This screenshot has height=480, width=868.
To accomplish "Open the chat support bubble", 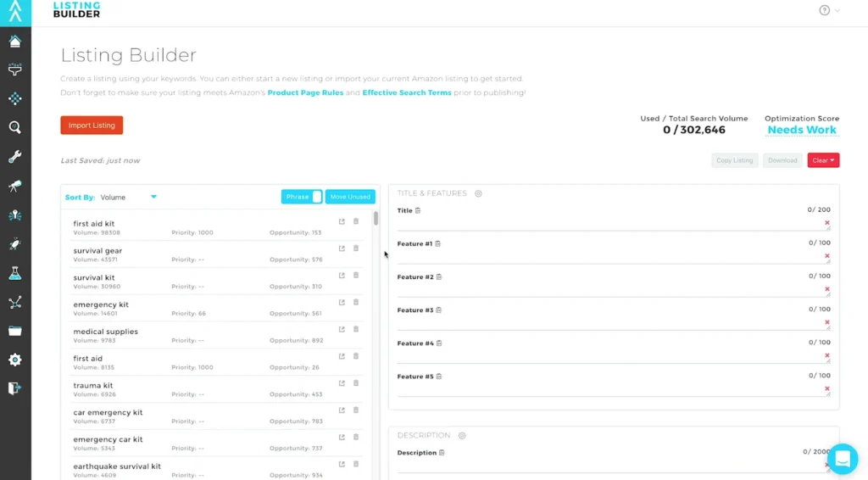I will pyautogui.click(x=843, y=459).
